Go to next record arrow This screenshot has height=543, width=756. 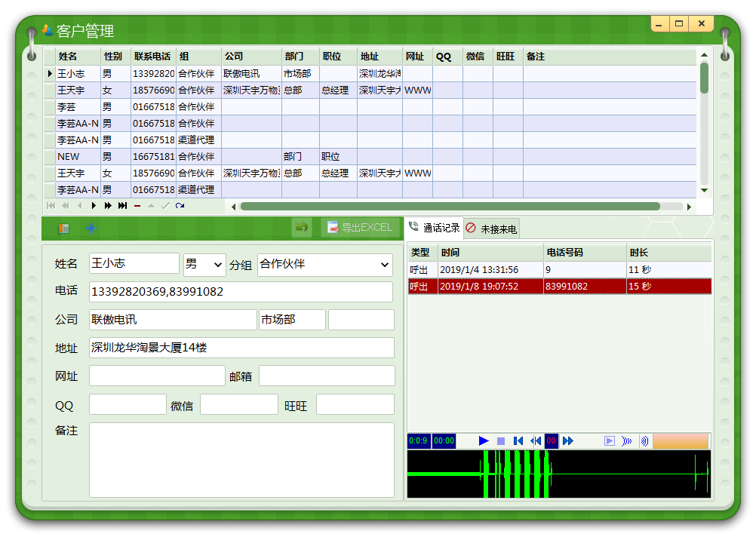click(94, 206)
